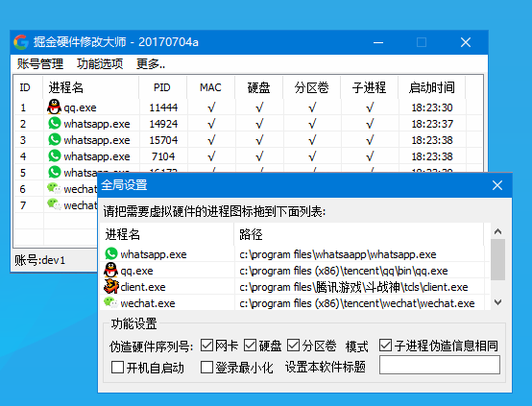Screen dimensions: 532x406
Task: Click MAC checkmark in qq.exe row
Action: tap(211, 107)
